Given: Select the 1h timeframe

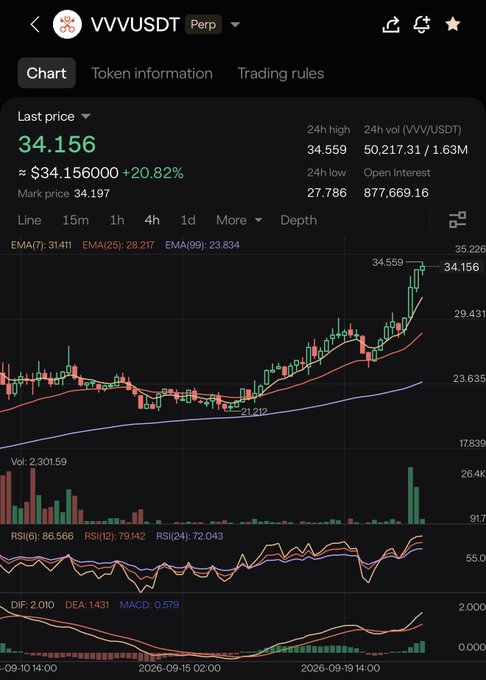Looking at the screenshot, I should pyautogui.click(x=117, y=220).
